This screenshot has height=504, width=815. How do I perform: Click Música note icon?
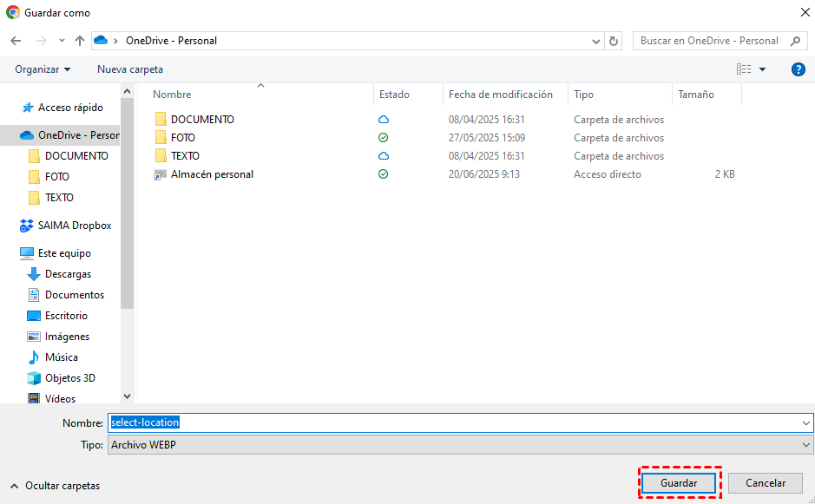34,357
